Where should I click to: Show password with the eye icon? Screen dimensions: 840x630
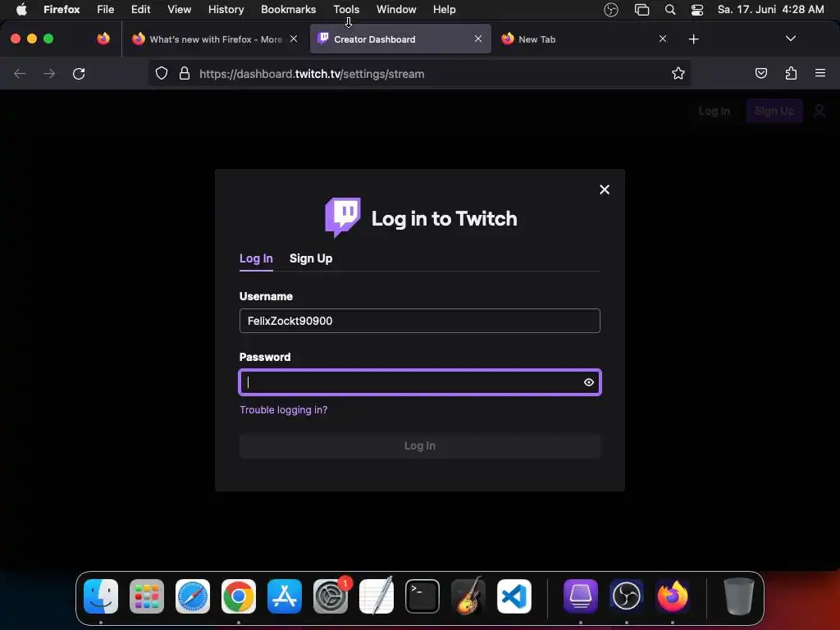pyautogui.click(x=589, y=382)
